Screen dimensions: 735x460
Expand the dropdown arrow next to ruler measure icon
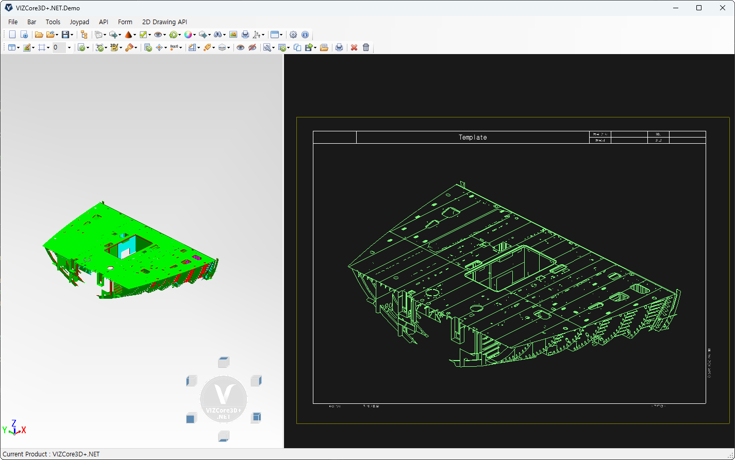[199, 48]
